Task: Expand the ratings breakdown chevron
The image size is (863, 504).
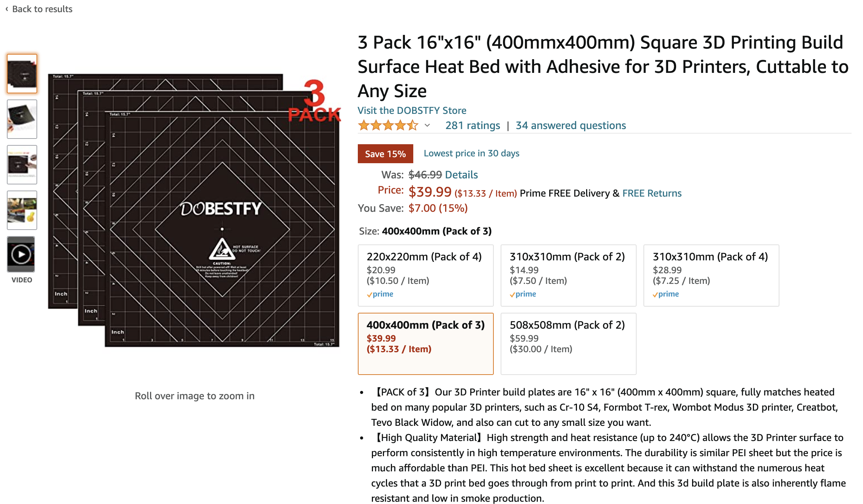Action: [x=427, y=126]
